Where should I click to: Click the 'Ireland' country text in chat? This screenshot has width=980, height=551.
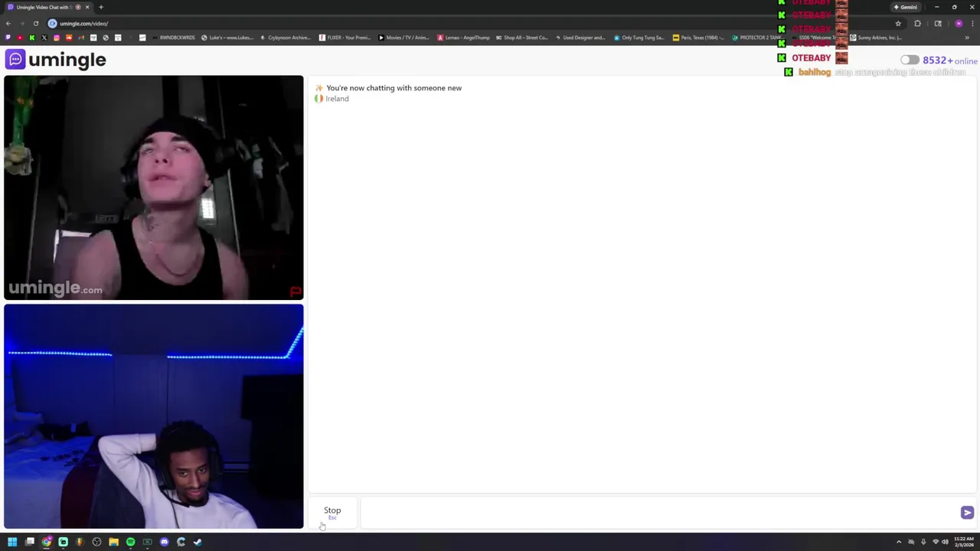(x=337, y=99)
